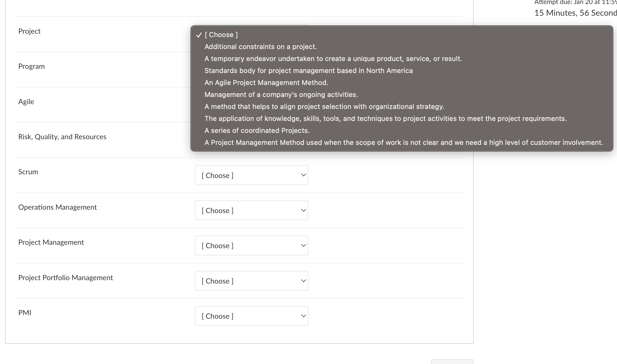Image resolution: width=617 pixels, height=364 pixels.
Task: Click the chevron arrow in PMI dropdown
Action: click(303, 316)
